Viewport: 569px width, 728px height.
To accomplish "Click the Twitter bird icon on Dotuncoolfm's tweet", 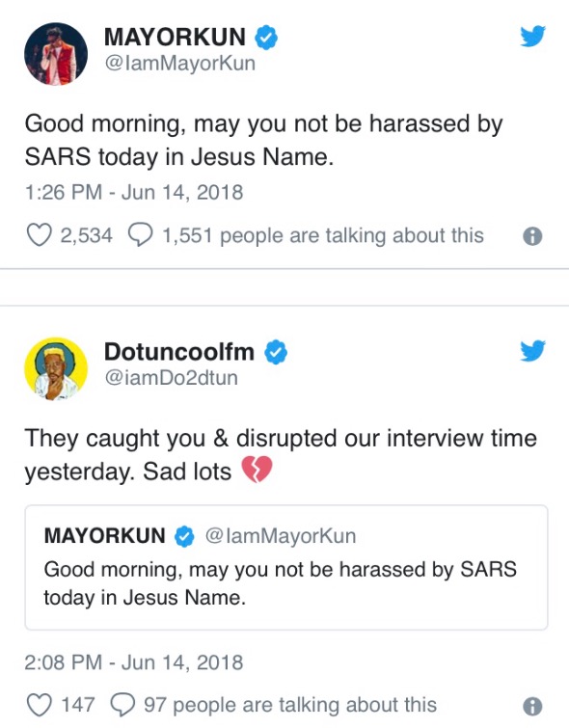I will click(x=532, y=351).
